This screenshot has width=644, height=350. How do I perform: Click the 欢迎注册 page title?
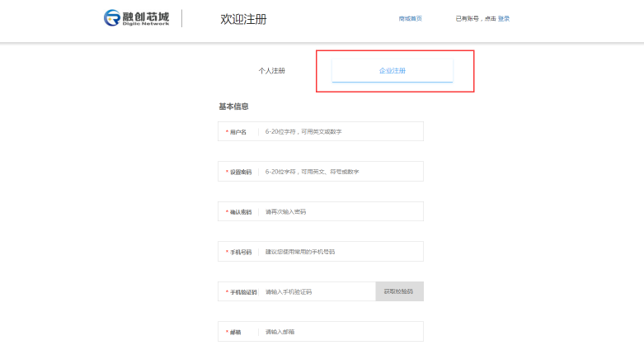(243, 19)
